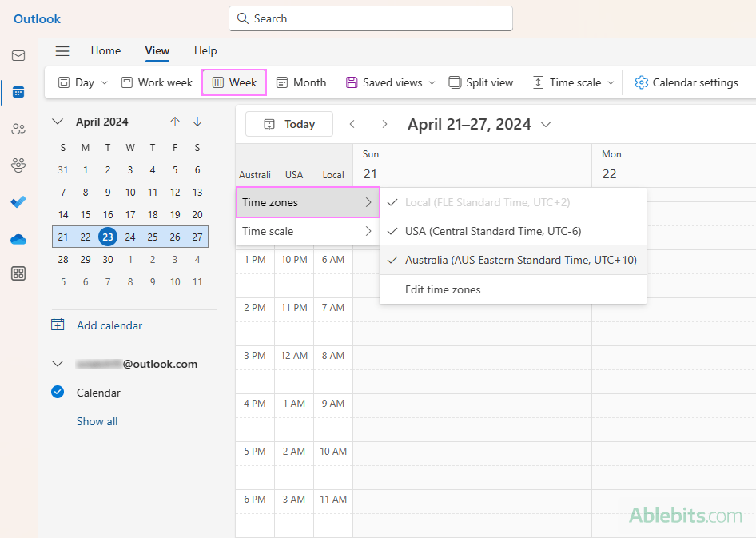The width and height of the screenshot is (756, 538).
Task: Click the Add calendar link
Action: pos(109,325)
